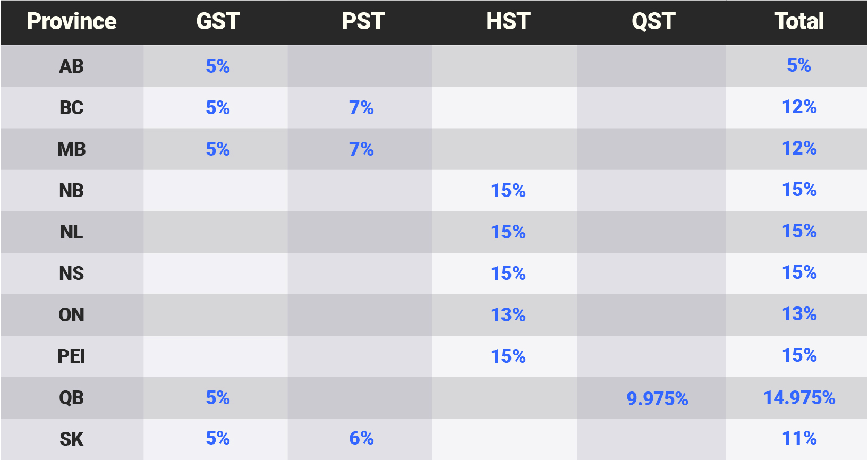The width and height of the screenshot is (868, 460).
Task: Select the NB province row label
Action: (x=72, y=191)
